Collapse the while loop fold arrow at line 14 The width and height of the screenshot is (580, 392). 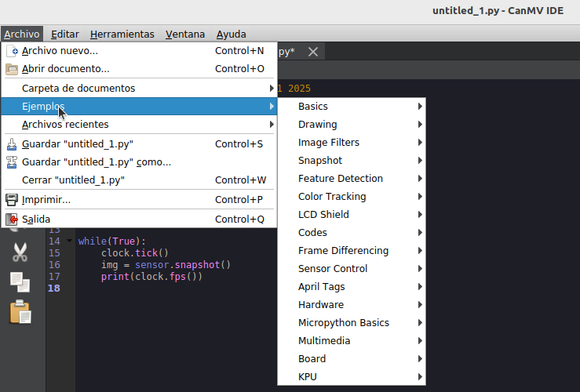tap(69, 241)
